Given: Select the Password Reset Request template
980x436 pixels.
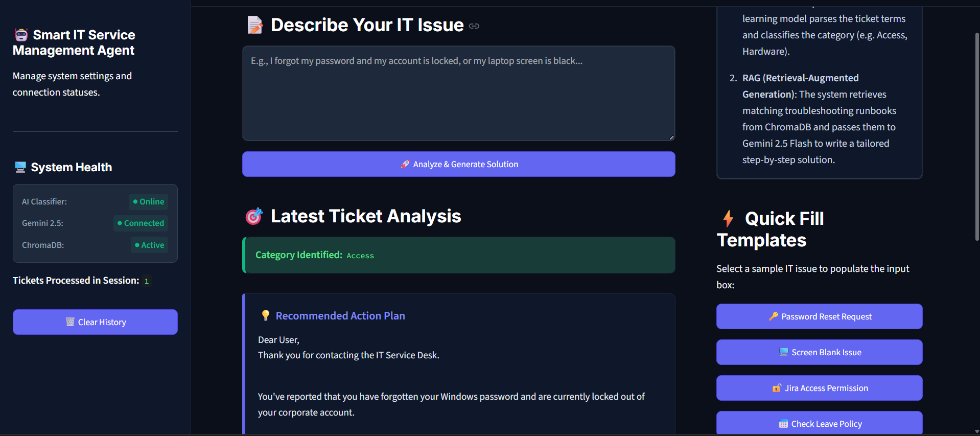Looking at the screenshot, I should point(820,316).
